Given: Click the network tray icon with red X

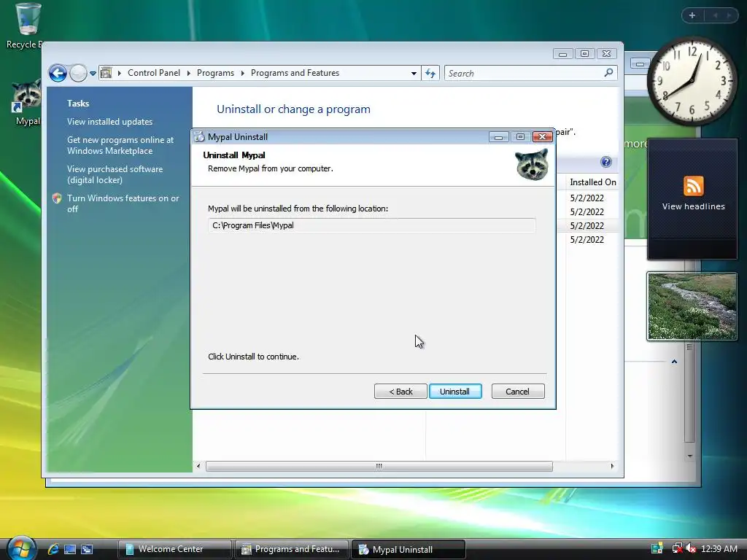Looking at the screenshot, I should (676, 548).
